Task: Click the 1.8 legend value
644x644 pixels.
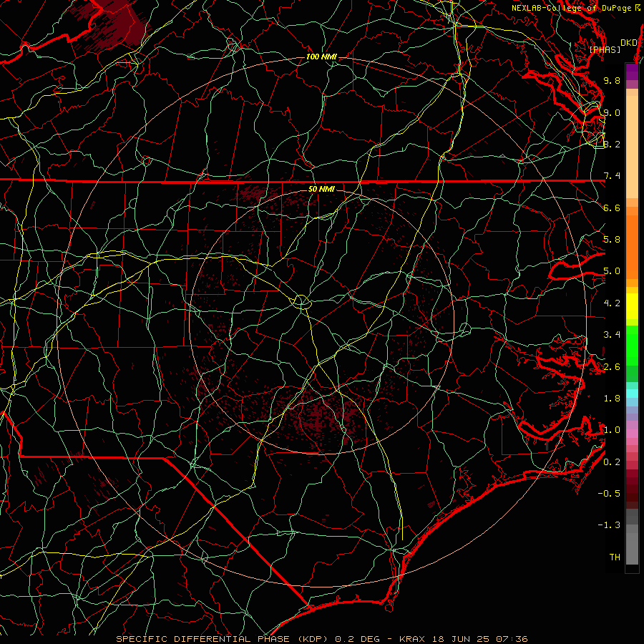Action: 612,399
